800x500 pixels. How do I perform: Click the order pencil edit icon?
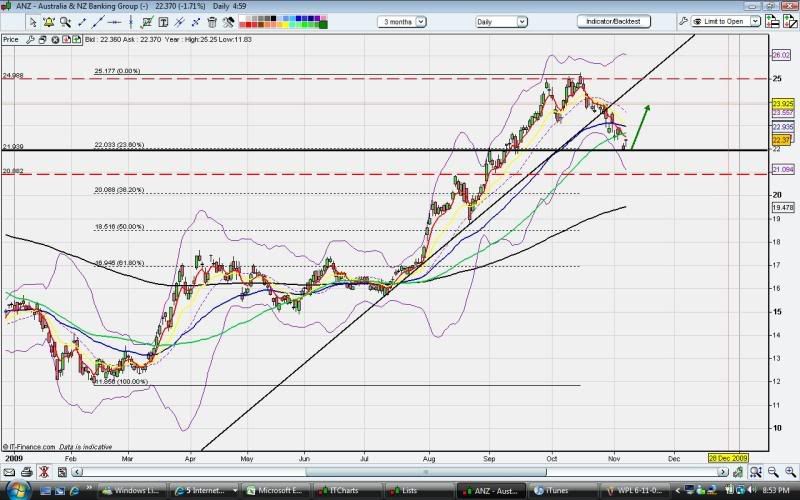tap(791, 21)
